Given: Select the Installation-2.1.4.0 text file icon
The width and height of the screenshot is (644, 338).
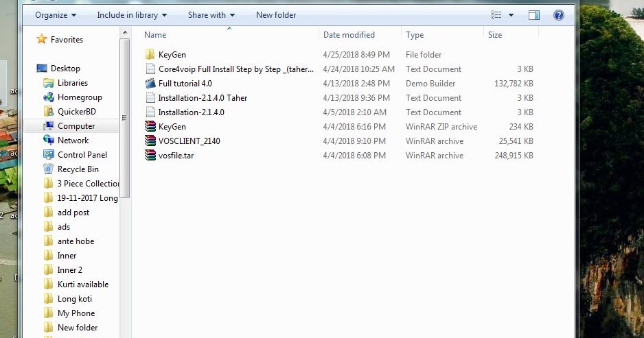Looking at the screenshot, I should point(150,112).
